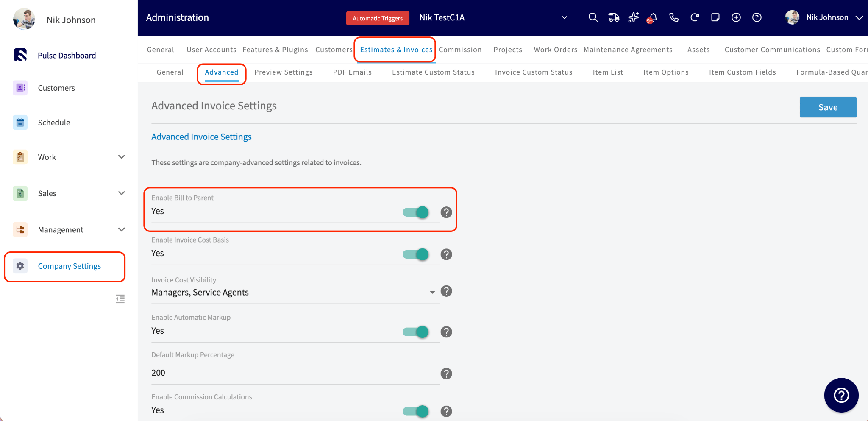
Task: Open the notifications bell
Action: 653,17
